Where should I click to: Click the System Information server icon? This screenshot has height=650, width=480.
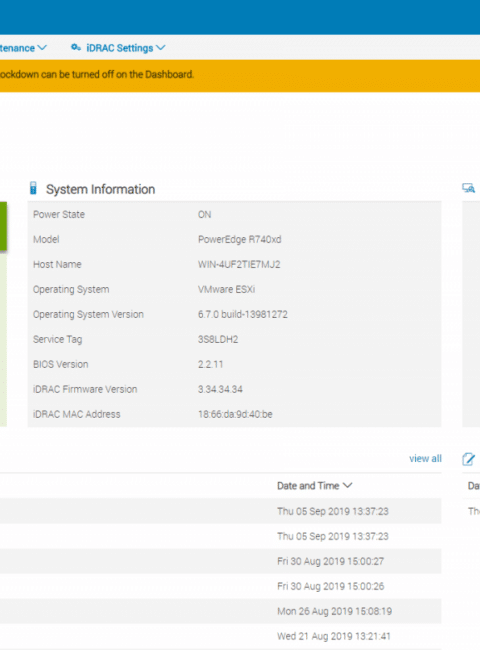click(x=33, y=188)
